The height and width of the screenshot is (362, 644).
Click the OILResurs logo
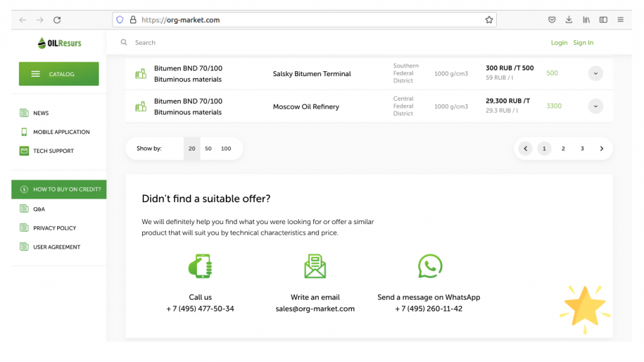tap(59, 43)
